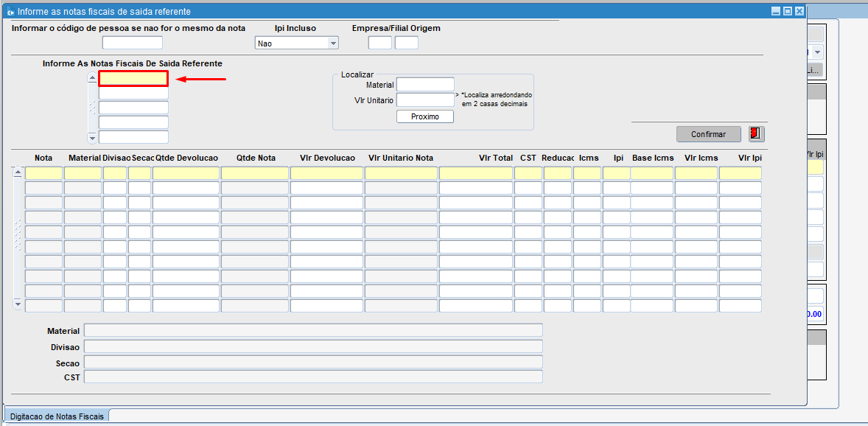
Task: Click the Vlr Devolucao cell in the first grid row
Action: click(x=326, y=173)
